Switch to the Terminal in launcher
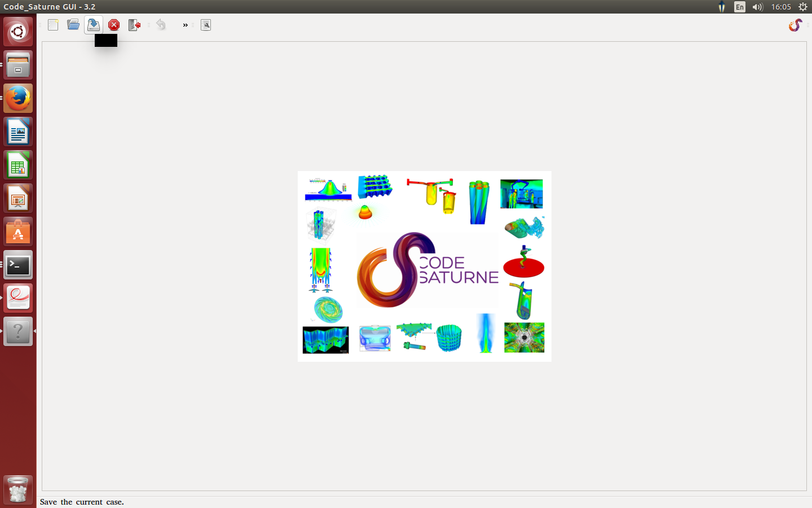This screenshot has width=812, height=508. [x=18, y=265]
